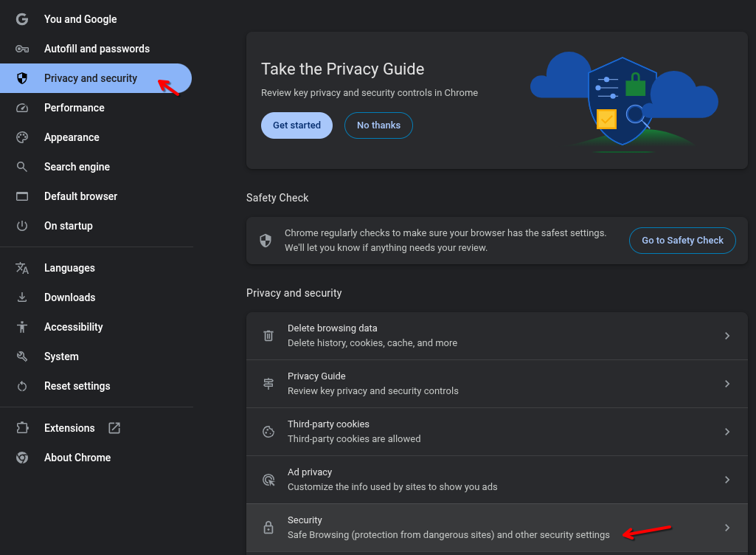Image resolution: width=756 pixels, height=555 pixels.
Task: Click the translate Languages icon
Action: 21,268
